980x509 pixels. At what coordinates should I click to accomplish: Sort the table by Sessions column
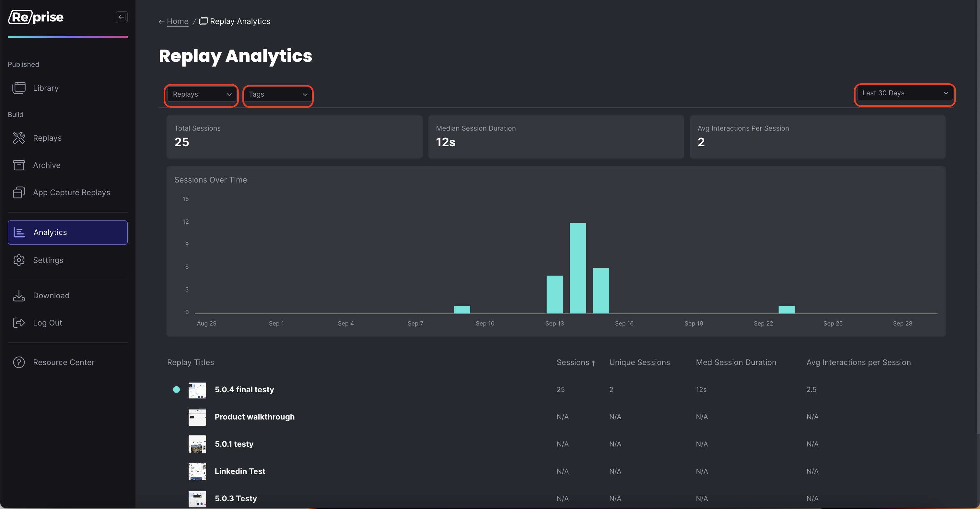576,362
